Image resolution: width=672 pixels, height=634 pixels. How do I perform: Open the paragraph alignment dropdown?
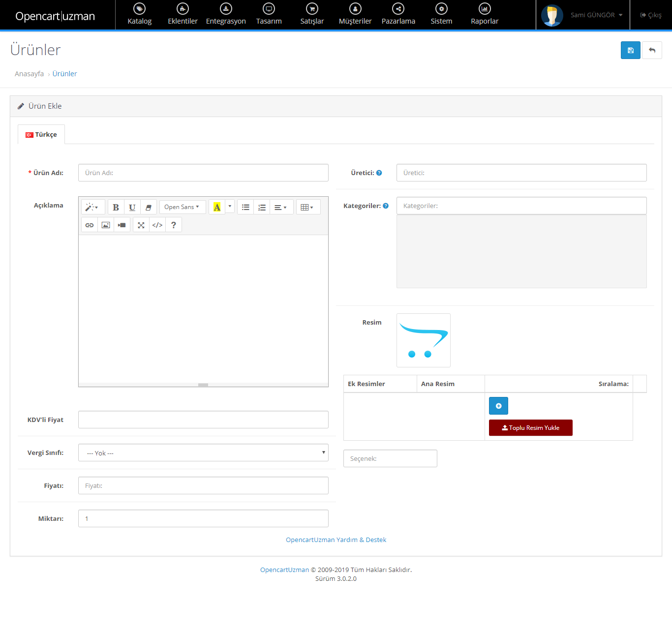281,207
